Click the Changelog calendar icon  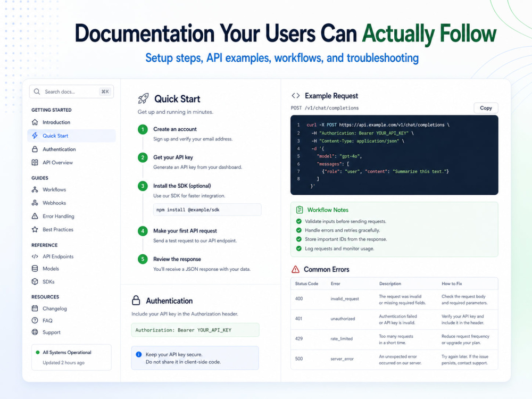35,309
